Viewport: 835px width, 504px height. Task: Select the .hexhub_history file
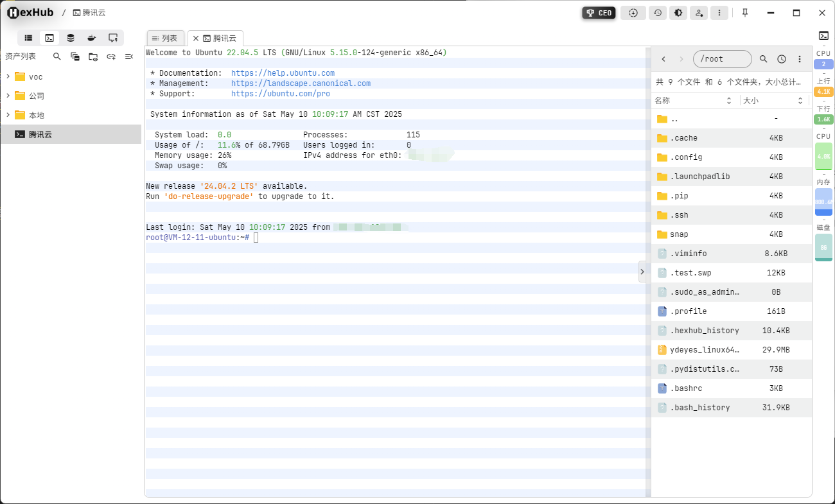point(732,331)
